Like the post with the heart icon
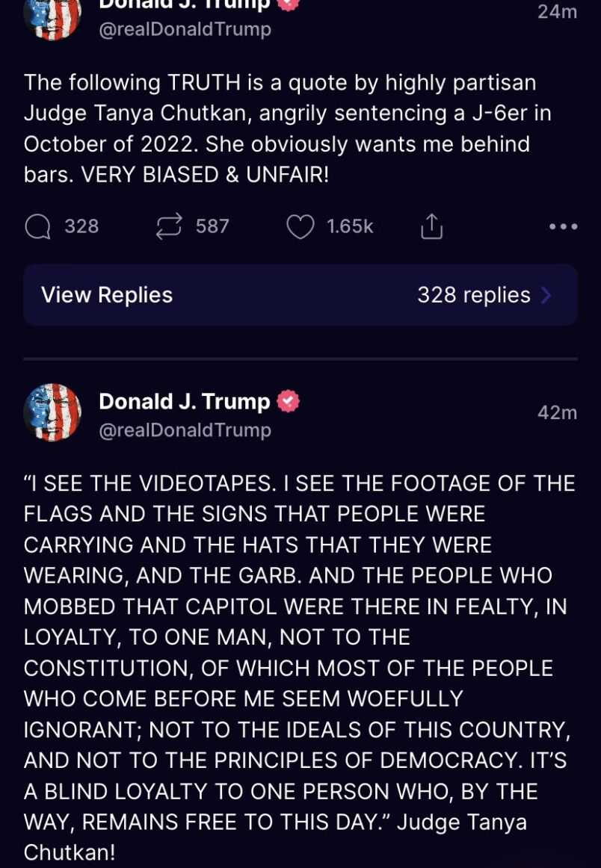Viewport: 601px width, 868px height. tap(300, 226)
